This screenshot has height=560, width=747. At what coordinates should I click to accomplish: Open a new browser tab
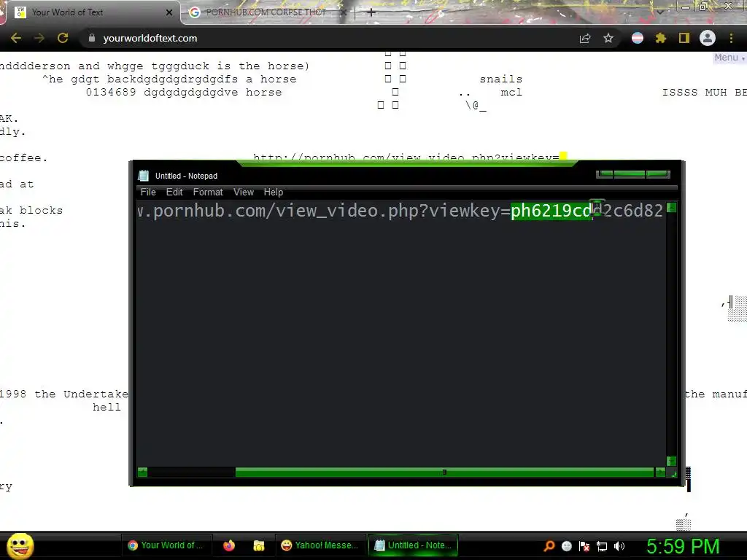(371, 12)
